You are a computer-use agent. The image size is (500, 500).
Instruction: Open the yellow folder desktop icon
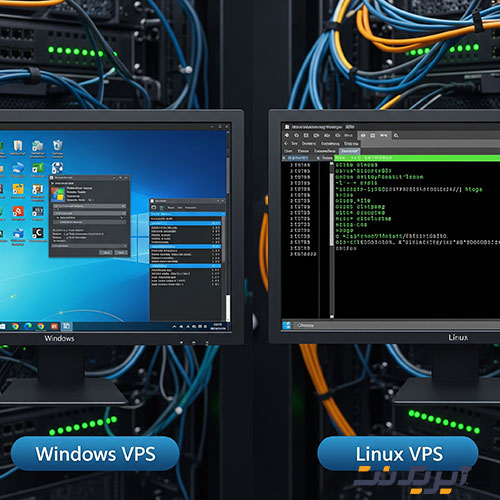18,189
